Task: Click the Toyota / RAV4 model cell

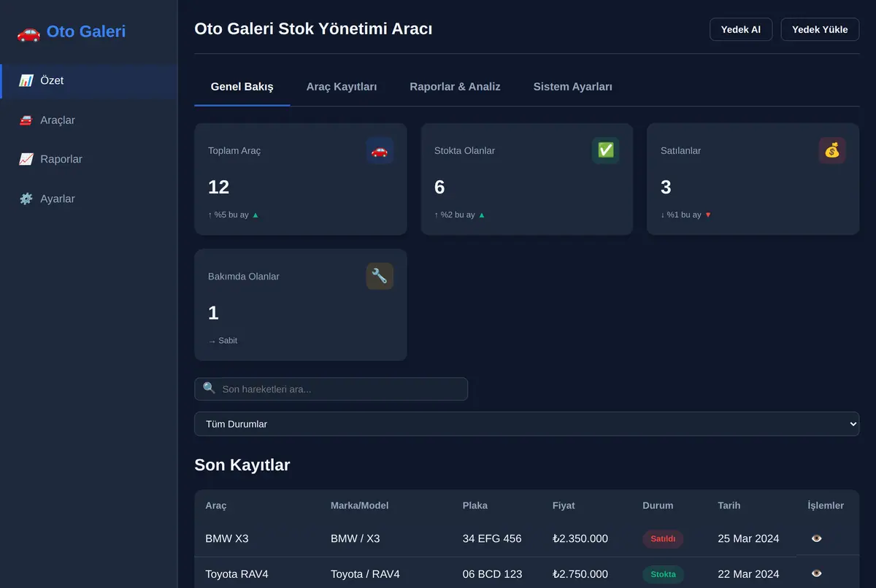Action: click(x=365, y=574)
